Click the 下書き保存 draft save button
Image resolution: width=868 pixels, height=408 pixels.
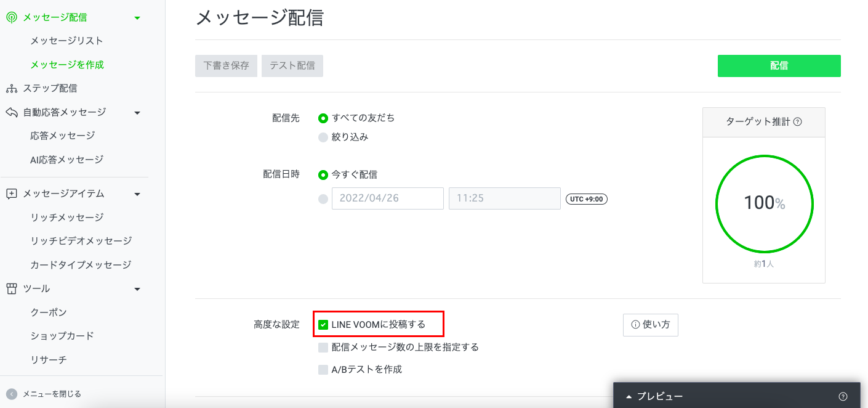(x=226, y=65)
